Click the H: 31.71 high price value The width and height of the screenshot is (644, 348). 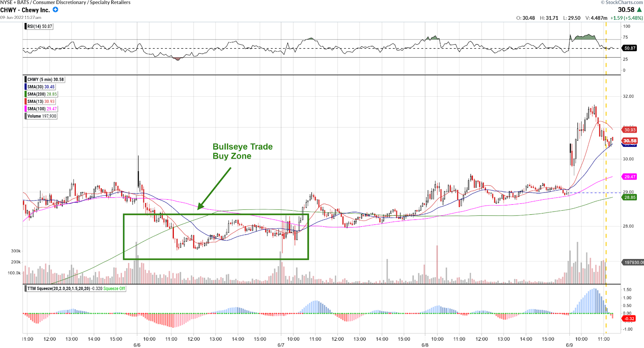tap(549, 18)
